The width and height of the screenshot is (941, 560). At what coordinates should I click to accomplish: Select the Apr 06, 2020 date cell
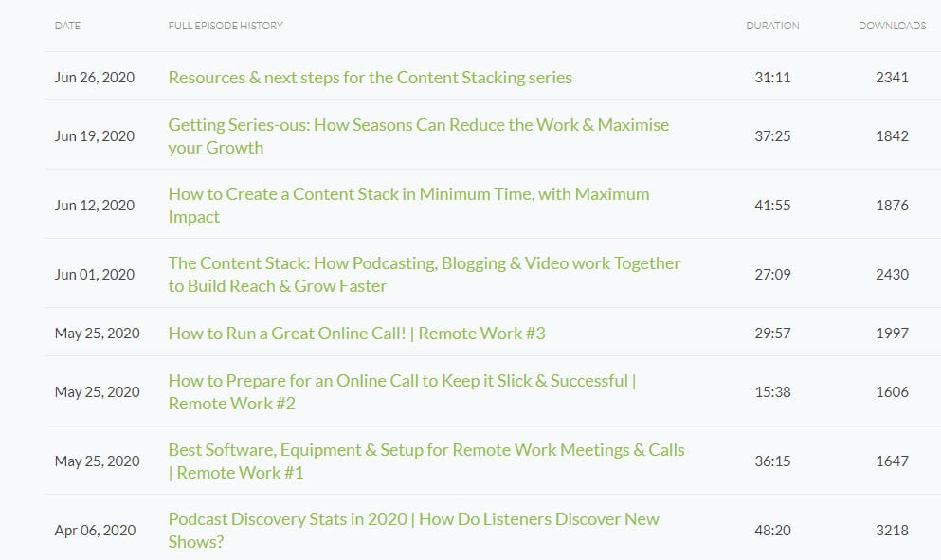pos(94,530)
